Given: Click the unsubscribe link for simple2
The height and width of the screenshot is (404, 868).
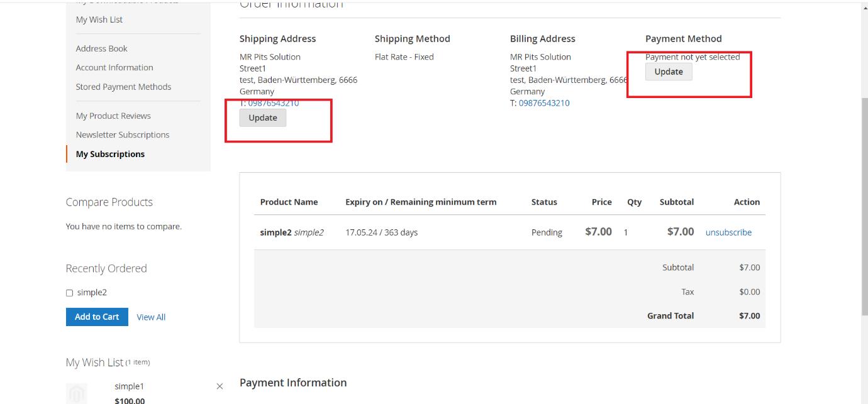Looking at the screenshot, I should [x=728, y=232].
